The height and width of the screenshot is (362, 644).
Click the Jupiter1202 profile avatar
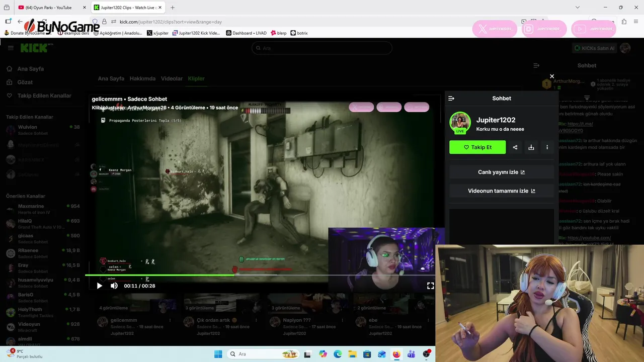(460, 123)
